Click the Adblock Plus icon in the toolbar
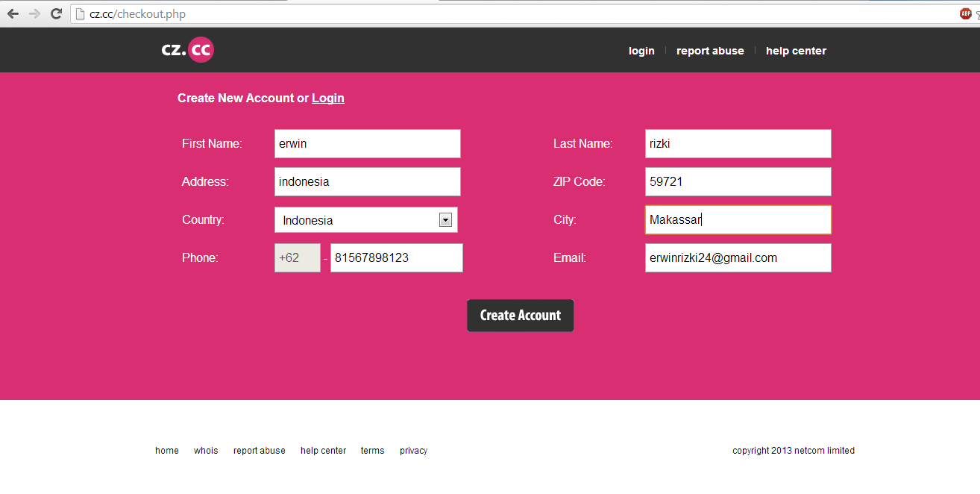Viewport: 980px width, 494px height. coord(966,13)
